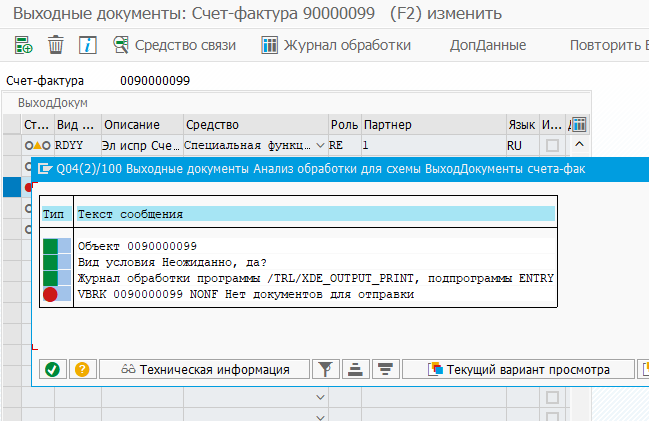Expand the Средство dropdown in RDYY row
The height and width of the screenshot is (421, 649).
click(319, 146)
